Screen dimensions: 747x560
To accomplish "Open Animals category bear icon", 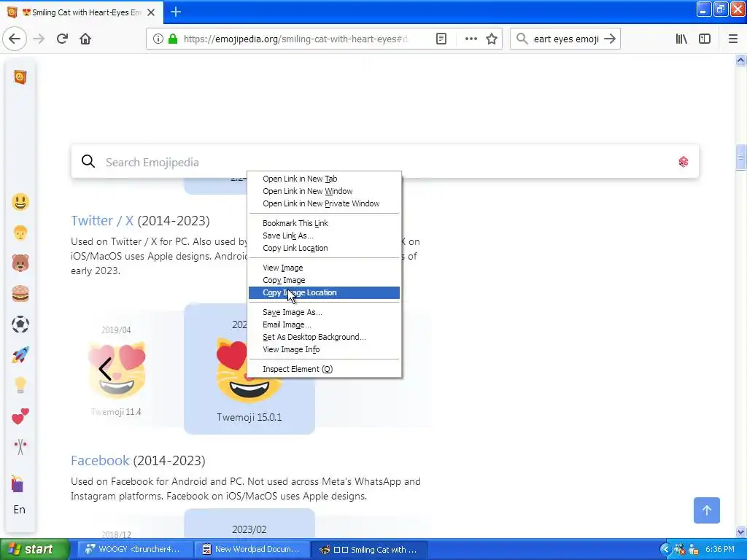I will (20, 262).
